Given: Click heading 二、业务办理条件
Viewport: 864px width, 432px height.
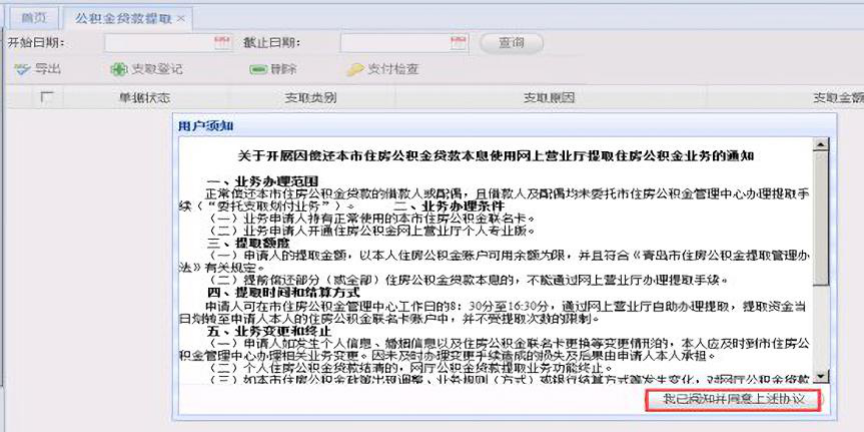Looking at the screenshot, I should [450, 207].
